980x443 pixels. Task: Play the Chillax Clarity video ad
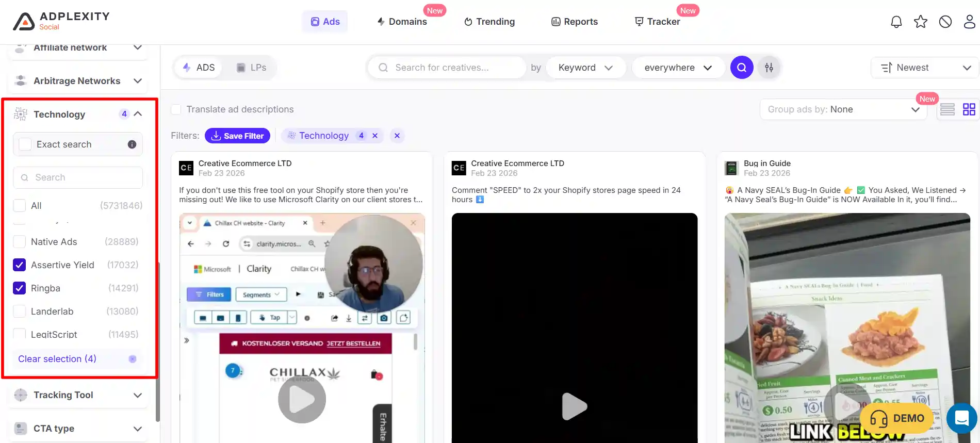click(302, 399)
